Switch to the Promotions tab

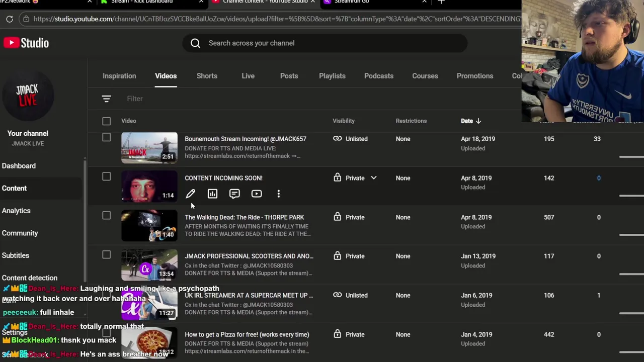[475, 76]
